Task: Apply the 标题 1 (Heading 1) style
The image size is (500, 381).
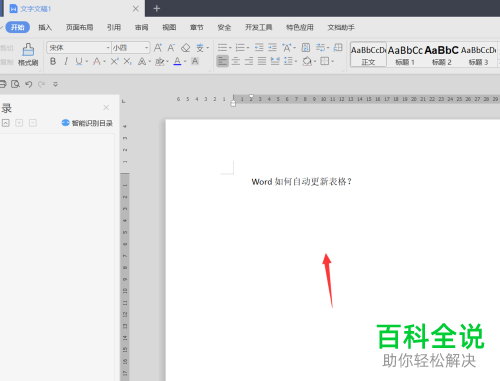Action: [405, 54]
